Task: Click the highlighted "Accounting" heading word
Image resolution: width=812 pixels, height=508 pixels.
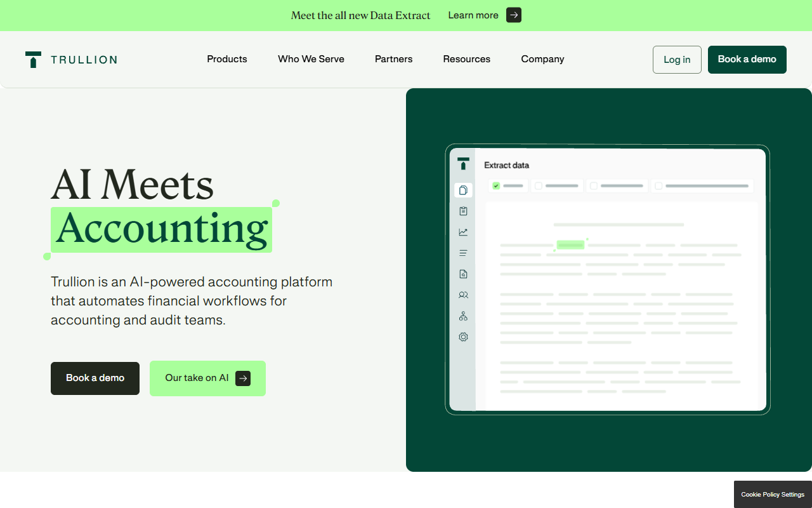Action: (161, 229)
